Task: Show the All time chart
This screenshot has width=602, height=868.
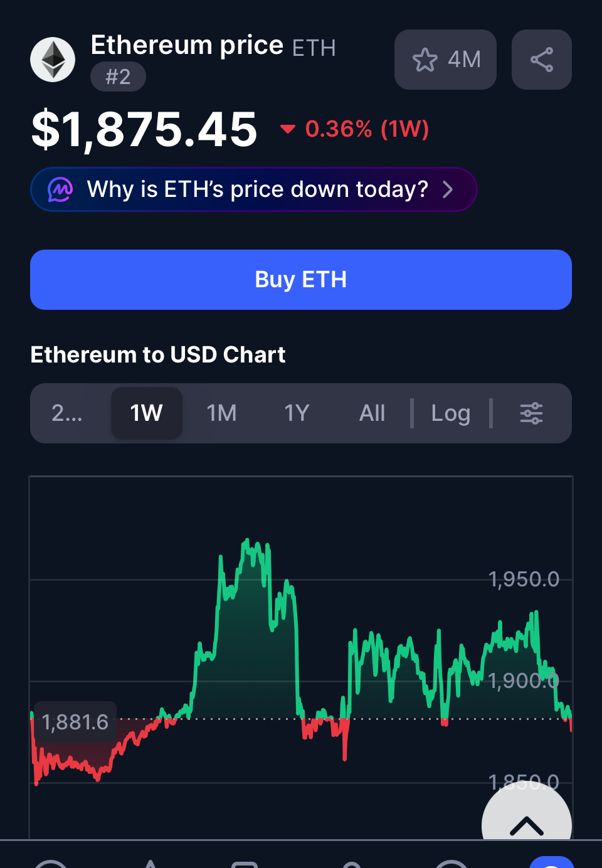Action: (x=372, y=413)
